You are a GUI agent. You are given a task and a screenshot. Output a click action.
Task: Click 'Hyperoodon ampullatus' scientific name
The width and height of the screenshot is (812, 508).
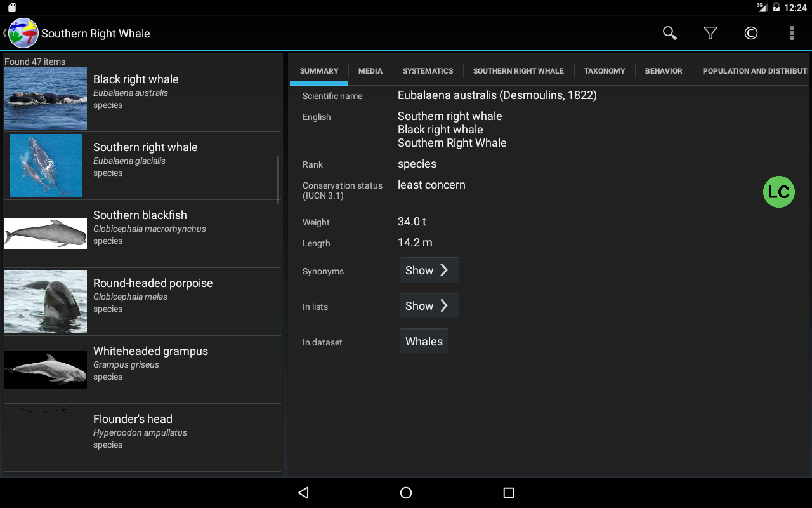140,432
